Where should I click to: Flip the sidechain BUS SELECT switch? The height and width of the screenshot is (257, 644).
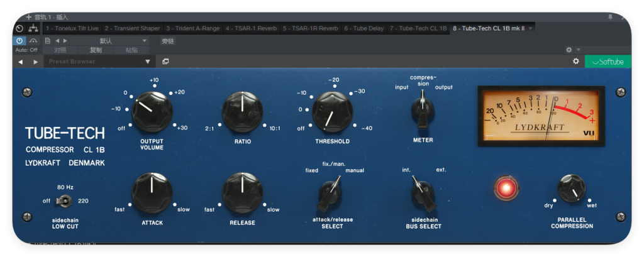(x=423, y=194)
